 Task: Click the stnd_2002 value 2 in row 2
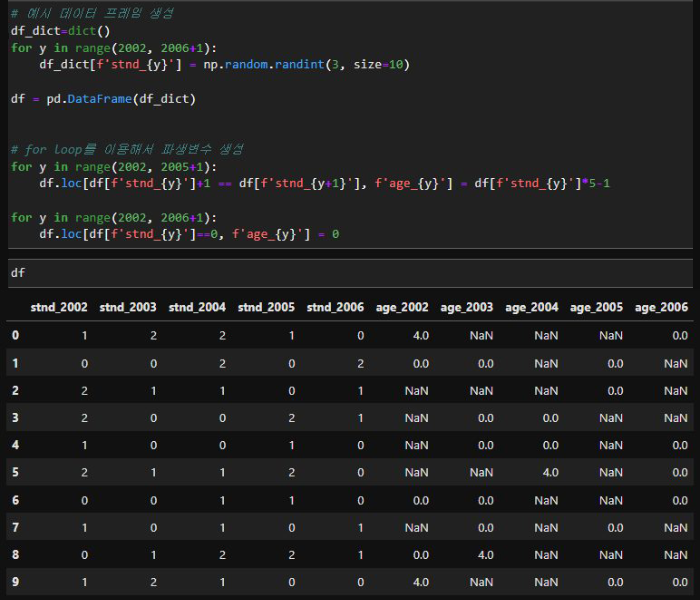pyautogui.click(x=84, y=391)
